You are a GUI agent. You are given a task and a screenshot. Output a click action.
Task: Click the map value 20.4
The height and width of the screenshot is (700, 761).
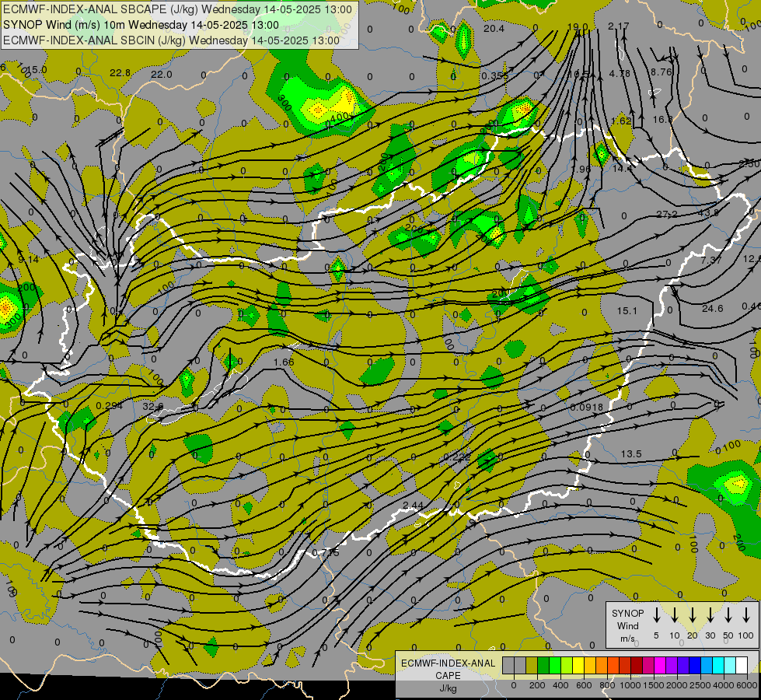(494, 29)
